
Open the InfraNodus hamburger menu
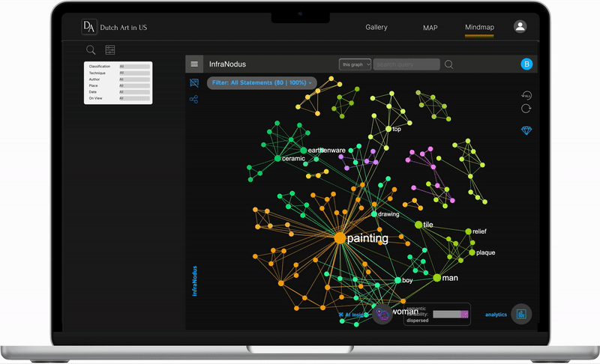(194, 64)
